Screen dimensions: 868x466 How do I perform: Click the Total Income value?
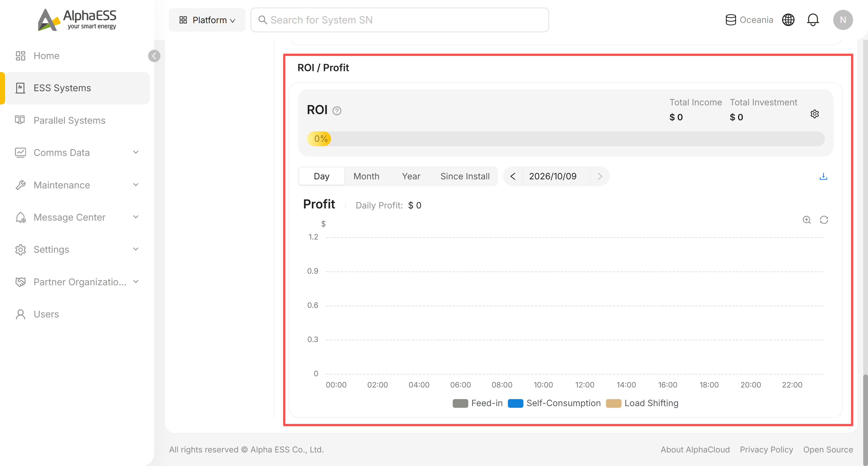(676, 117)
